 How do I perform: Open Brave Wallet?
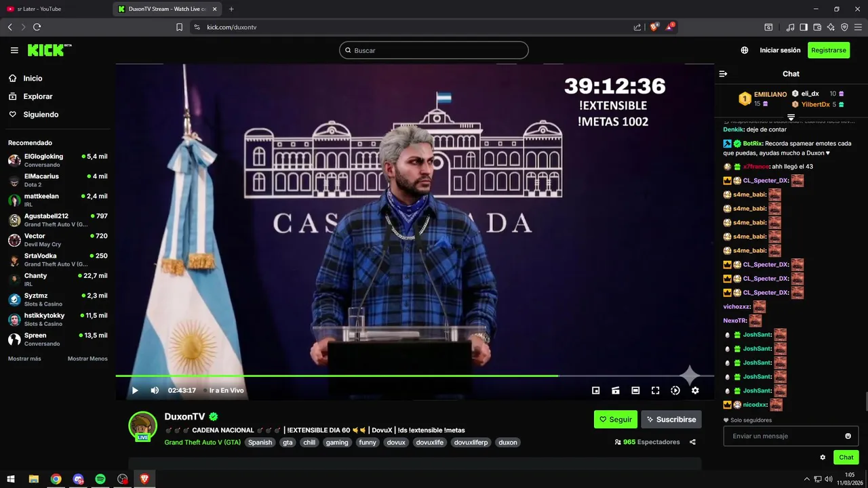817,27
